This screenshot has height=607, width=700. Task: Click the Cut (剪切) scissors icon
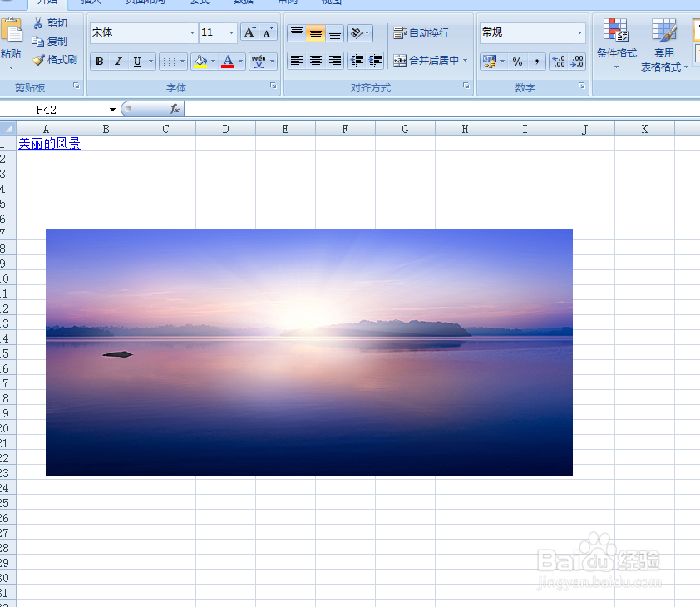coord(38,23)
